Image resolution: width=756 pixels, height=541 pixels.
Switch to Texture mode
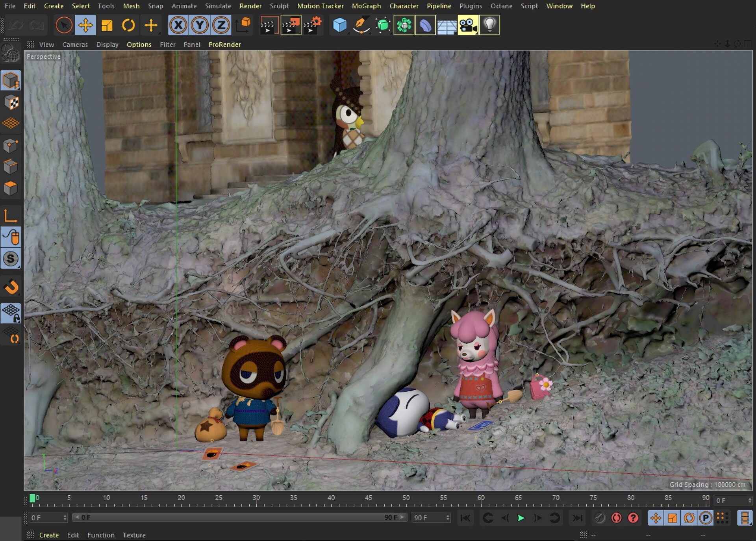coord(11,102)
